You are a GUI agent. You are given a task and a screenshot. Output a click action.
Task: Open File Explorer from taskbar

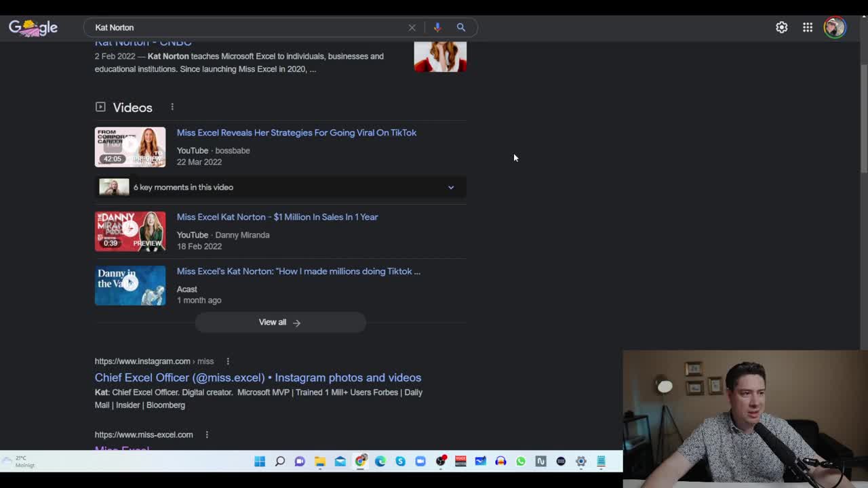[320, 462]
